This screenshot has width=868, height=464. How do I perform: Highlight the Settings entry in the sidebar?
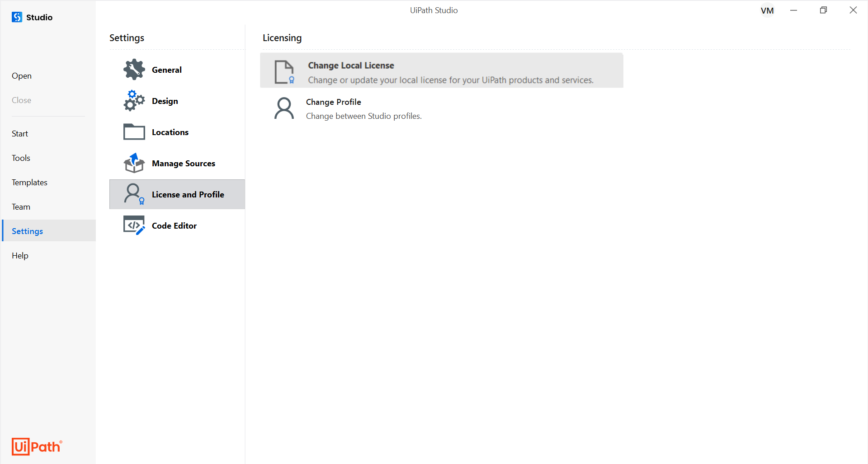coord(27,230)
